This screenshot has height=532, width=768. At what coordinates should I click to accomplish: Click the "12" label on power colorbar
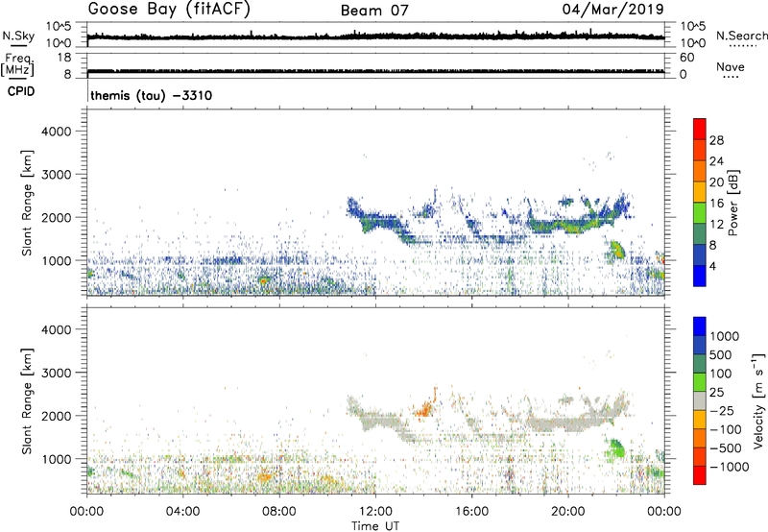(x=716, y=225)
